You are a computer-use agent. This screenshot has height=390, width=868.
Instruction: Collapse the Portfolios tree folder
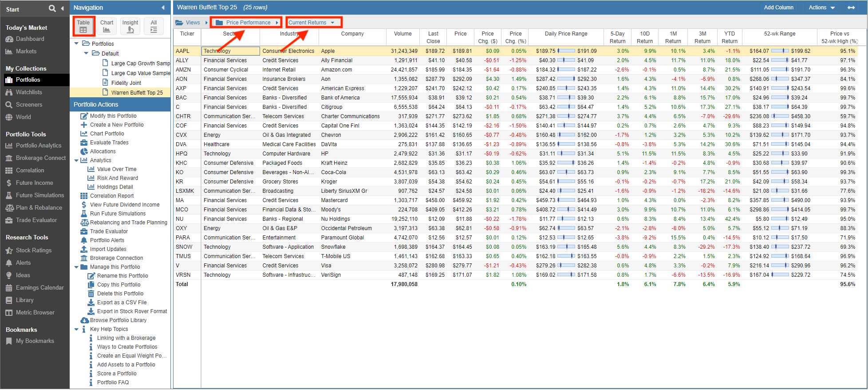[x=77, y=44]
